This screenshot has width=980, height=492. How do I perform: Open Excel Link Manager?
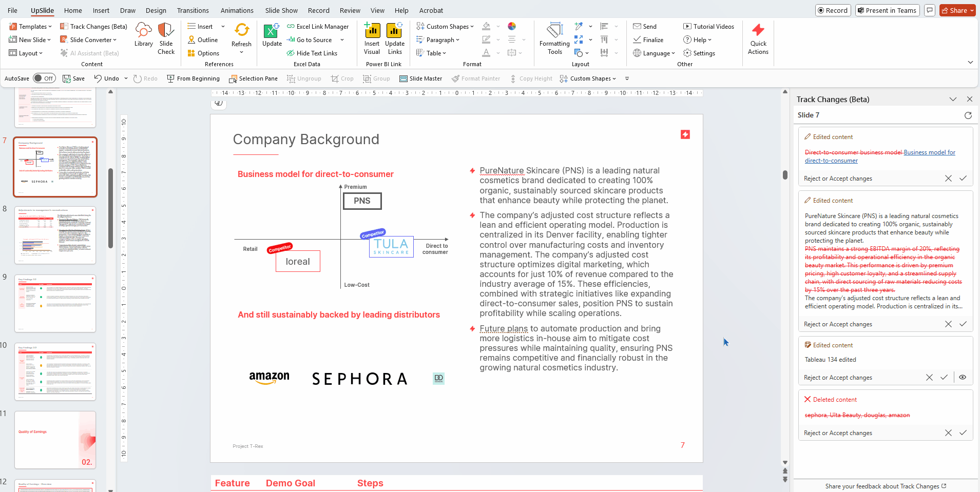[318, 27]
